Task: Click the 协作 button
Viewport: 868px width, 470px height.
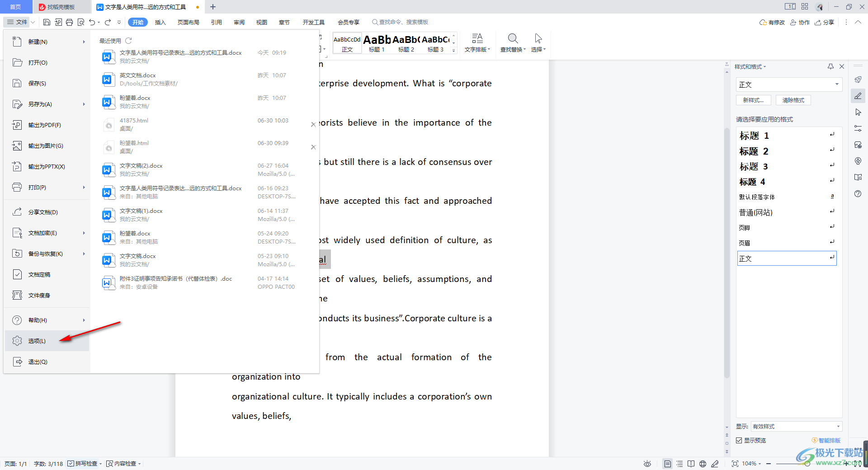Action: point(800,22)
